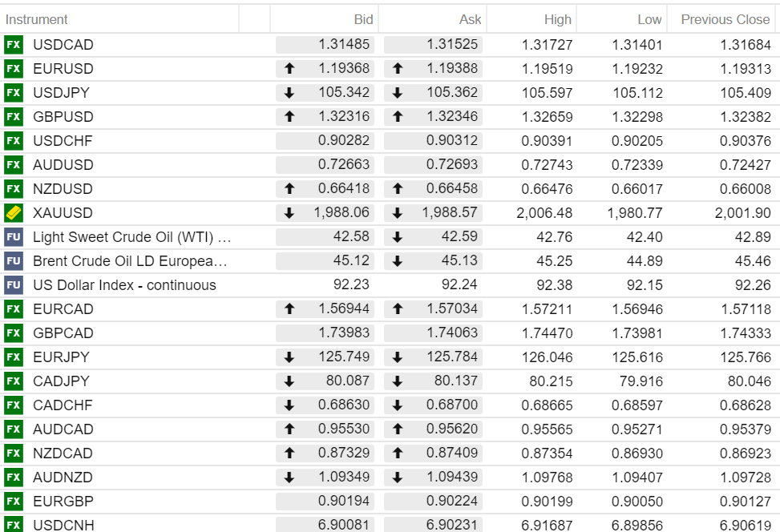
Task: Click the down arrow in the USDJPY ask cell
Action: click(x=398, y=93)
